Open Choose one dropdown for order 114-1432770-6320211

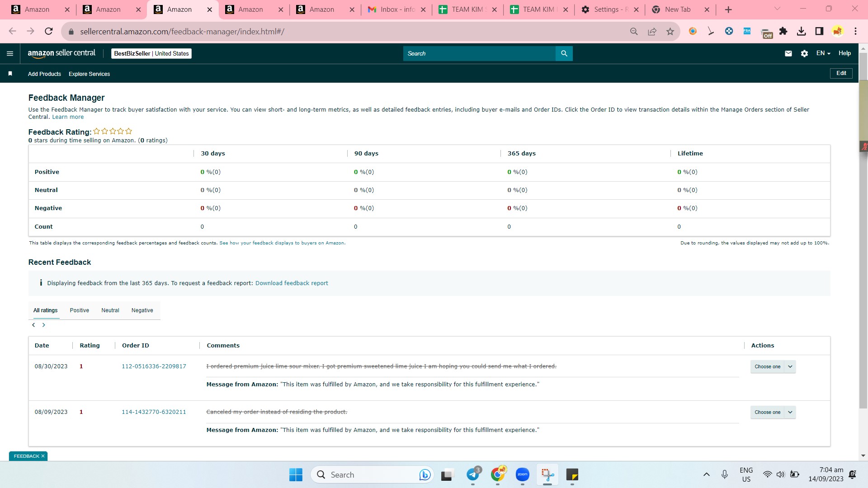point(773,412)
